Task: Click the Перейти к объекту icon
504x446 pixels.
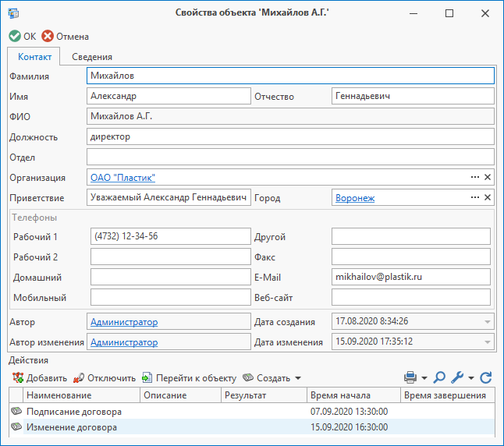Action: (x=147, y=377)
